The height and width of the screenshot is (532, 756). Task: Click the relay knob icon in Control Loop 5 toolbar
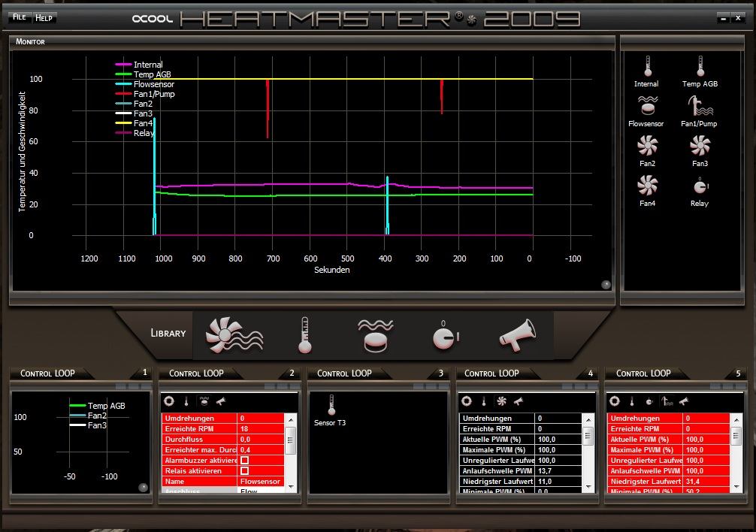pyautogui.click(x=649, y=401)
